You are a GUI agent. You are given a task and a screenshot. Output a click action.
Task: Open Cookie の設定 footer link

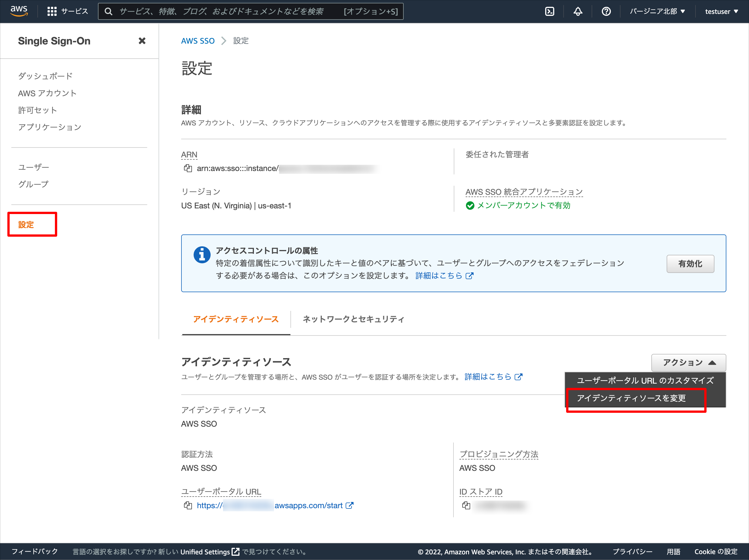pyautogui.click(x=716, y=552)
